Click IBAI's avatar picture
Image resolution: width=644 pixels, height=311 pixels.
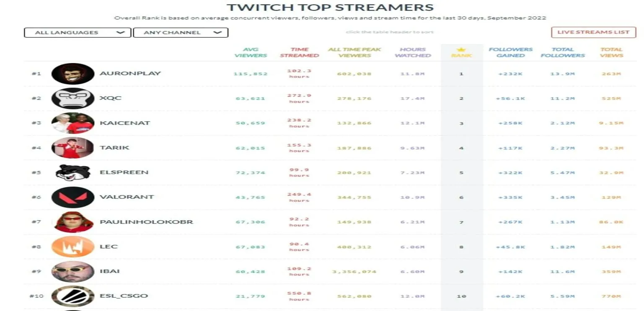(72, 271)
